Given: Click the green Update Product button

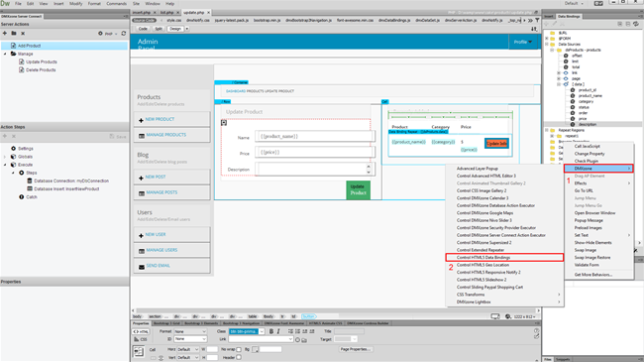Looking at the screenshot, I should (x=358, y=190).
